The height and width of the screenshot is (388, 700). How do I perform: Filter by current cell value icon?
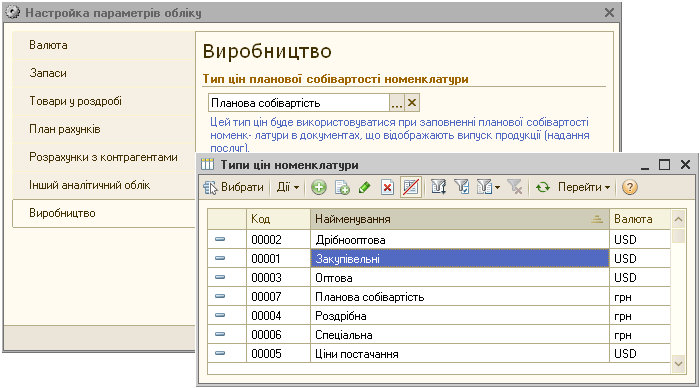click(462, 187)
